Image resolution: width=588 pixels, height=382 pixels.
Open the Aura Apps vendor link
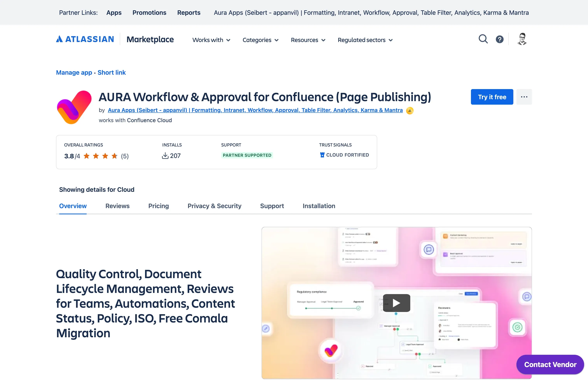click(x=255, y=110)
